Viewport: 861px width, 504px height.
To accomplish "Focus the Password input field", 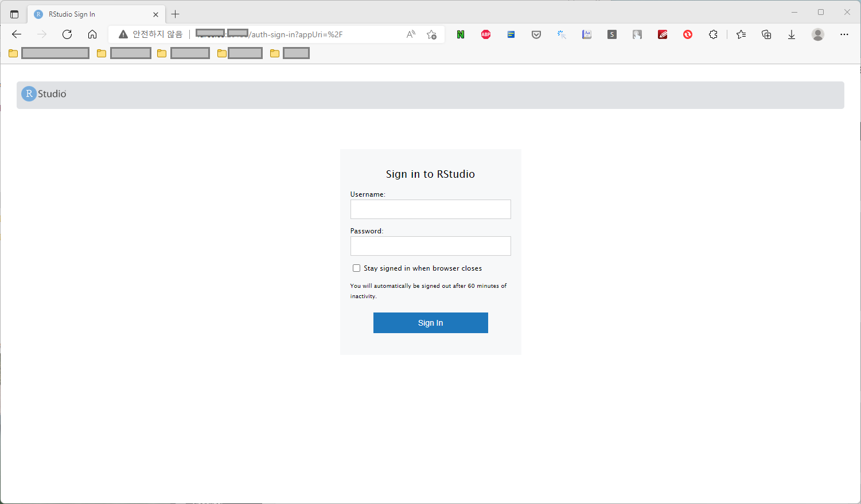I will click(x=431, y=246).
